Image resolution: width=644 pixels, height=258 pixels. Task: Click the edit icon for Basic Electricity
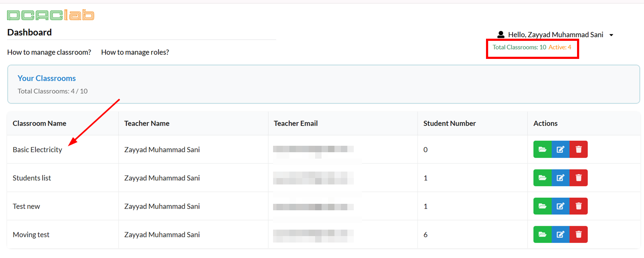click(x=560, y=149)
